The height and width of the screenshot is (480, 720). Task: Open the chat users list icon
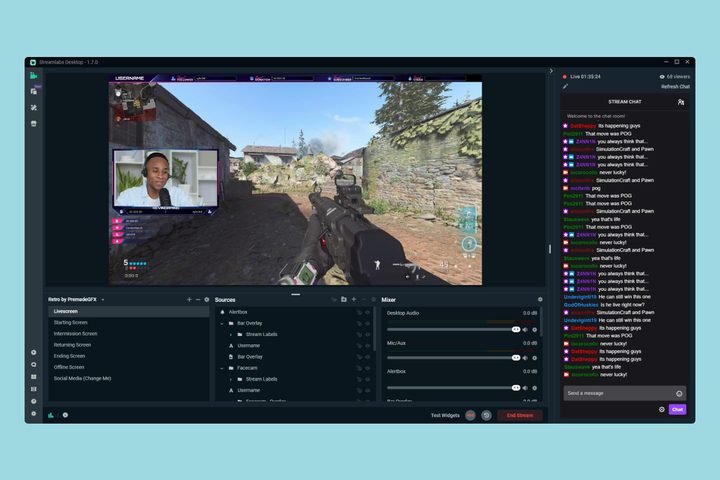681,102
